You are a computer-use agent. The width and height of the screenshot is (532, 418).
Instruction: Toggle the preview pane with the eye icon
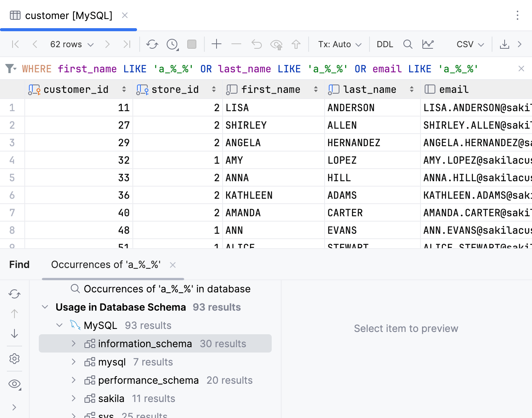pyautogui.click(x=14, y=384)
